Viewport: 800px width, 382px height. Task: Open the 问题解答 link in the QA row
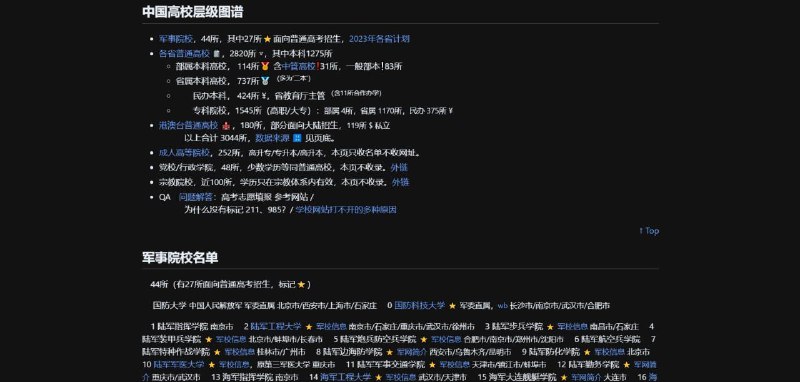[x=197, y=197]
